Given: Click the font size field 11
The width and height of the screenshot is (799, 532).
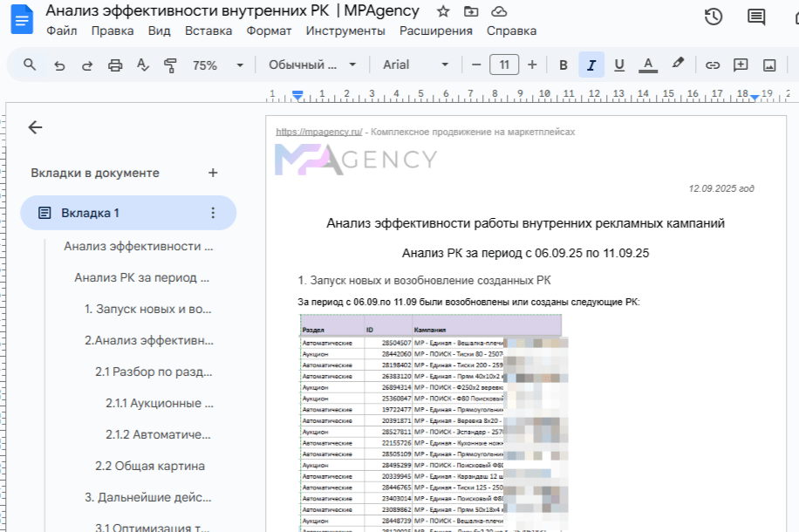Looking at the screenshot, I should (x=504, y=65).
